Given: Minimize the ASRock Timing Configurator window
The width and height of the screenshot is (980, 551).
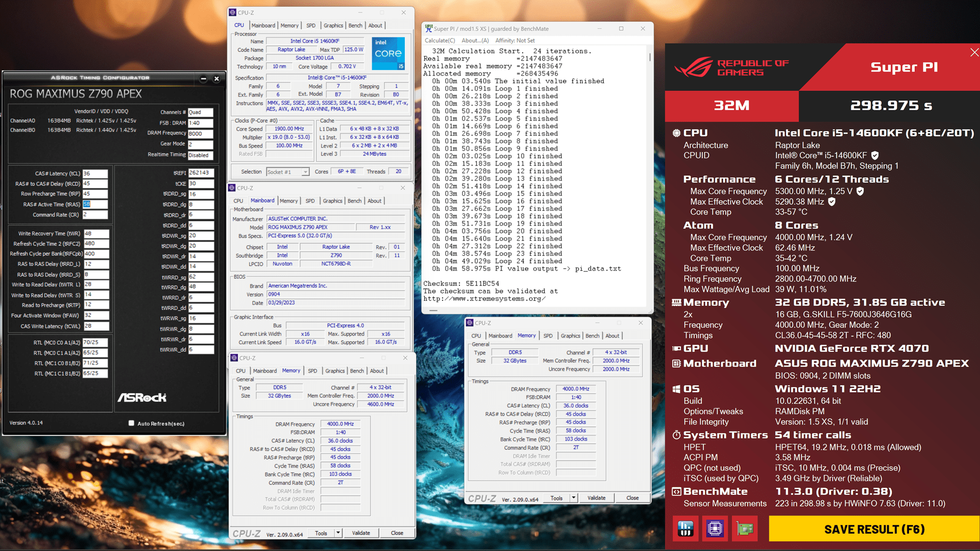Looking at the screenshot, I should pyautogui.click(x=203, y=79).
